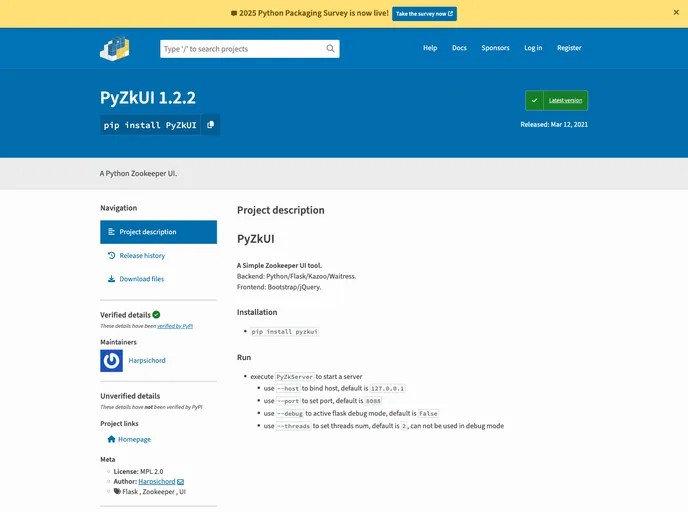Click the PyPI logo in header
The image size is (688, 512).
tap(115, 48)
